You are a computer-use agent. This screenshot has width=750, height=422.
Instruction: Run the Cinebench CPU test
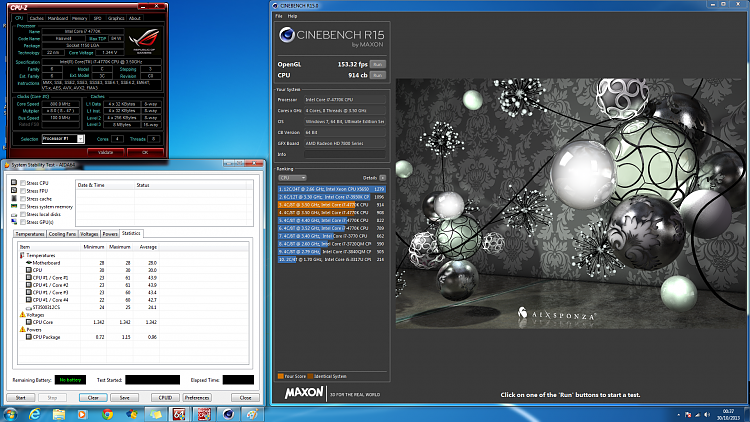(x=377, y=75)
